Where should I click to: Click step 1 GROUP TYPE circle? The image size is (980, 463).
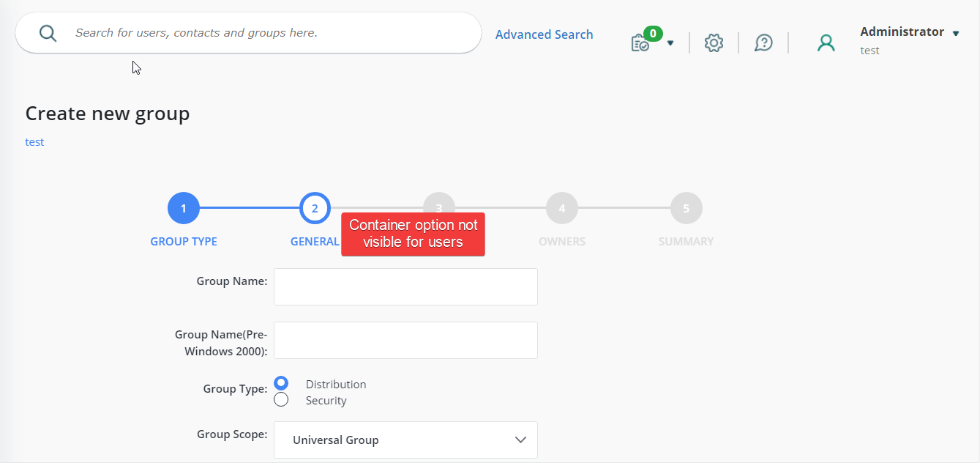[183, 207]
